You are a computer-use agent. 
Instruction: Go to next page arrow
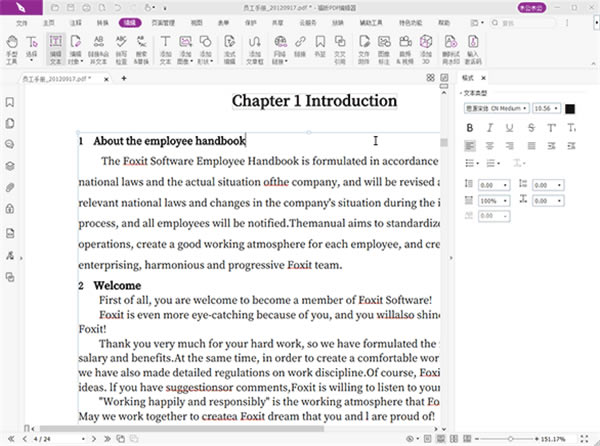[94, 439]
